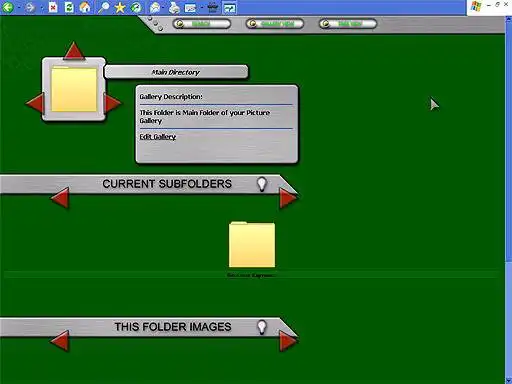Click the first green-labeled pill button in header
This screenshot has width=512, height=384.
click(x=202, y=24)
